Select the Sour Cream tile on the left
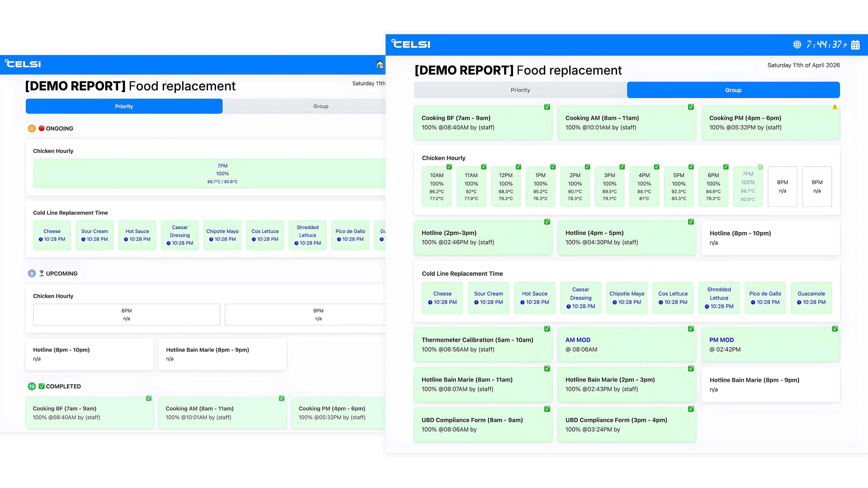The width and height of the screenshot is (868, 488). point(95,235)
